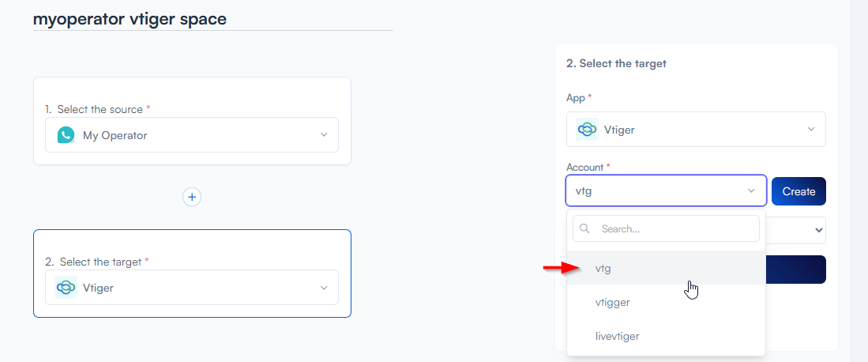Click the Vtiger text in target card

(98, 288)
